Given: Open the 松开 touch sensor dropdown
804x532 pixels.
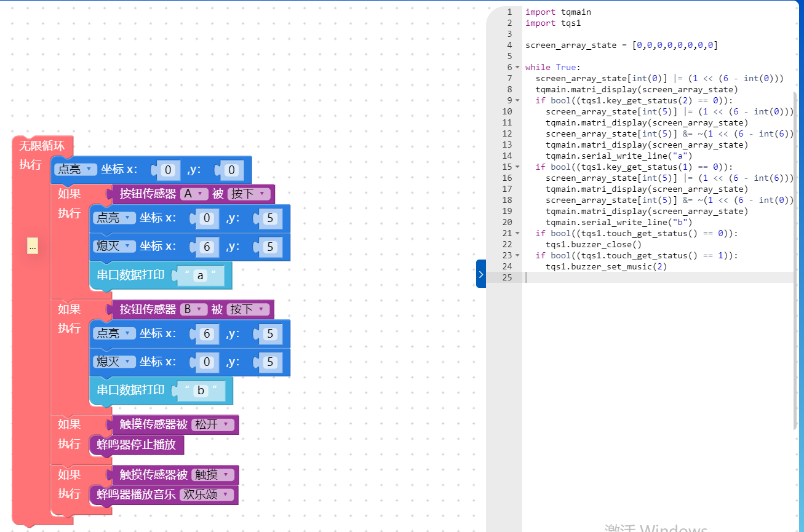Looking at the screenshot, I should click(213, 424).
